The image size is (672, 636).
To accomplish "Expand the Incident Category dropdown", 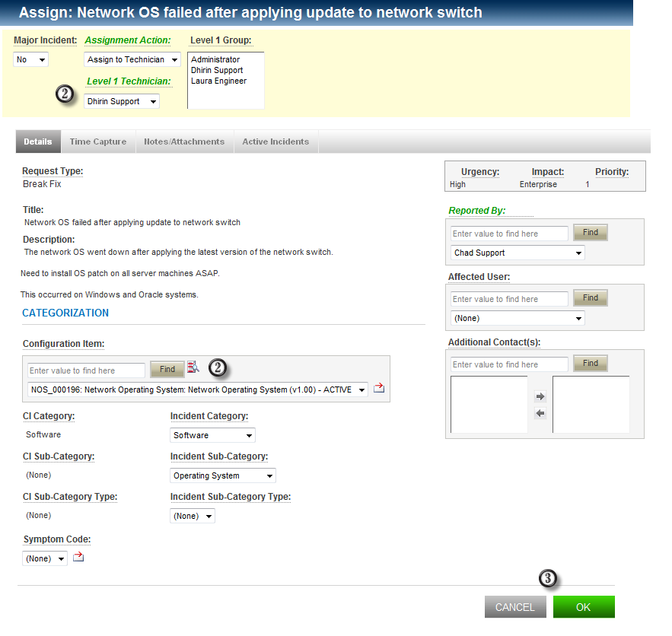I will (212, 435).
